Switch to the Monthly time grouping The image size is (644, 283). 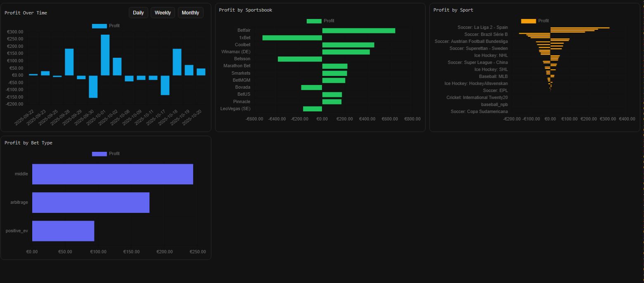coord(190,13)
